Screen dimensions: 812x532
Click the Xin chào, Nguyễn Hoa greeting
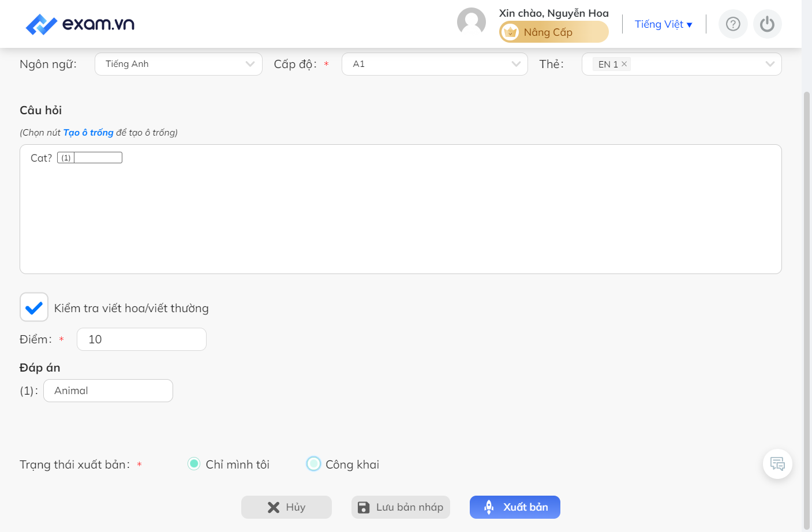point(554,13)
